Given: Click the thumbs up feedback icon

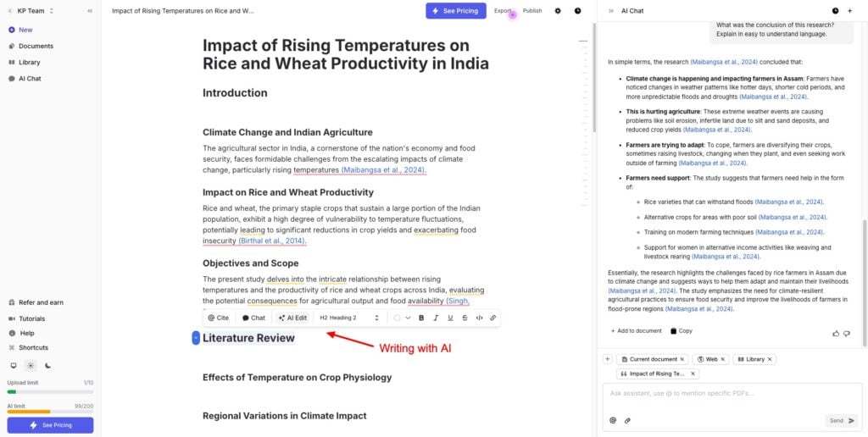Looking at the screenshot, I should (836, 334).
